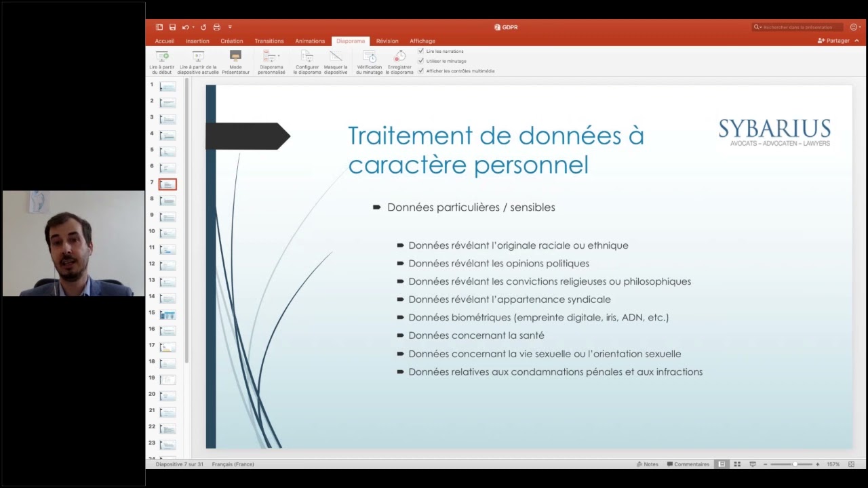Click Enregistrer le diaporama

pos(399,62)
